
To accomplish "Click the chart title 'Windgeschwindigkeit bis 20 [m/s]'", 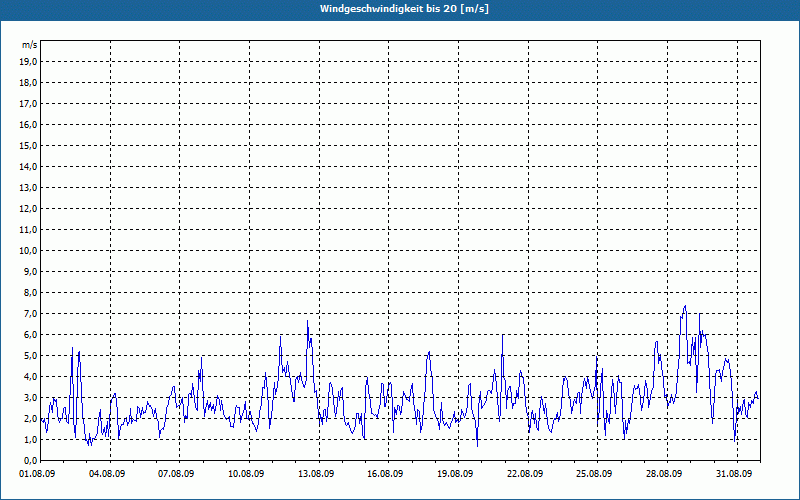I will coord(404,9).
